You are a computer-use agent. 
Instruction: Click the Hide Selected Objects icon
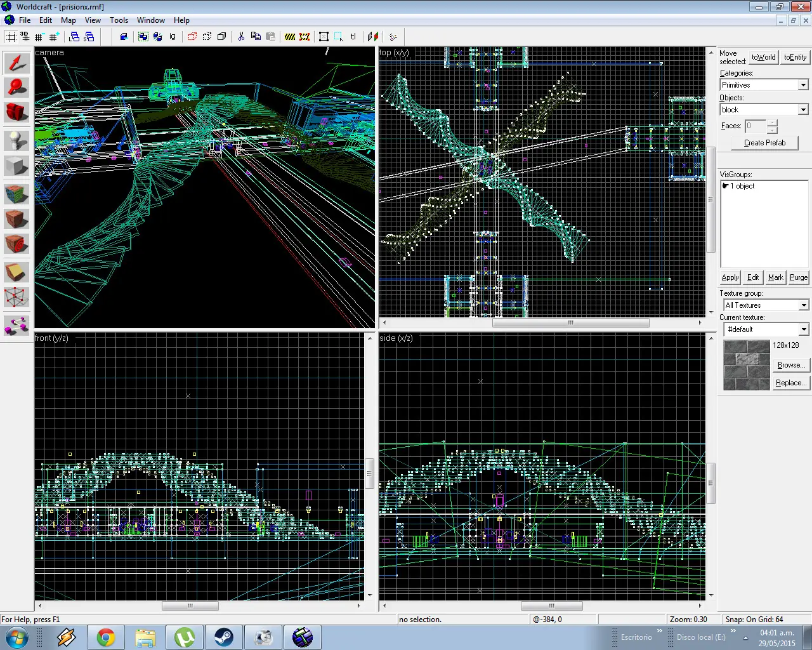(x=192, y=37)
